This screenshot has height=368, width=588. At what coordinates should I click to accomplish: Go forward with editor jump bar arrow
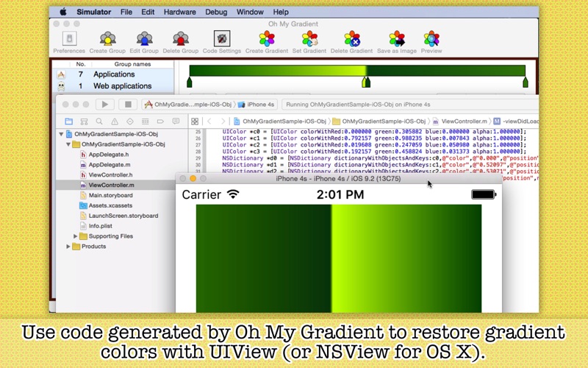coord(223,121)
